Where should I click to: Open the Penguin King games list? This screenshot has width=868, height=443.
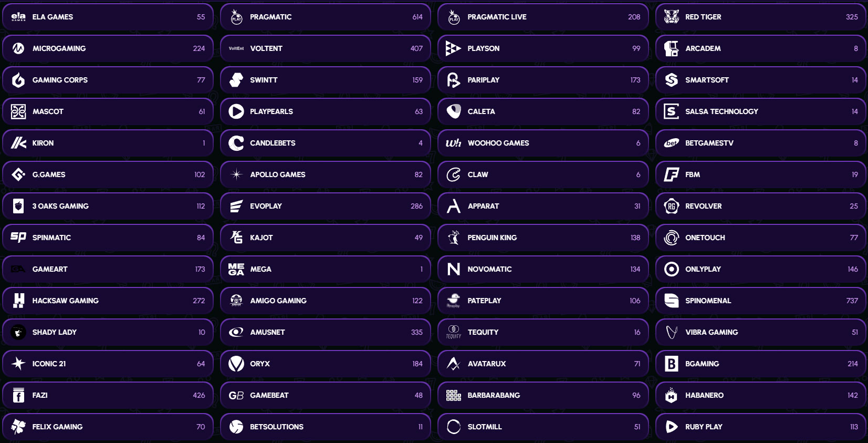pyautogui.click(x=543, y=238)
